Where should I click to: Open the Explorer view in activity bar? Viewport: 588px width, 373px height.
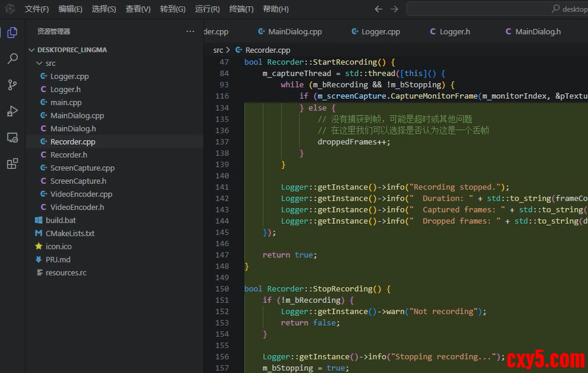pos(12,32)
